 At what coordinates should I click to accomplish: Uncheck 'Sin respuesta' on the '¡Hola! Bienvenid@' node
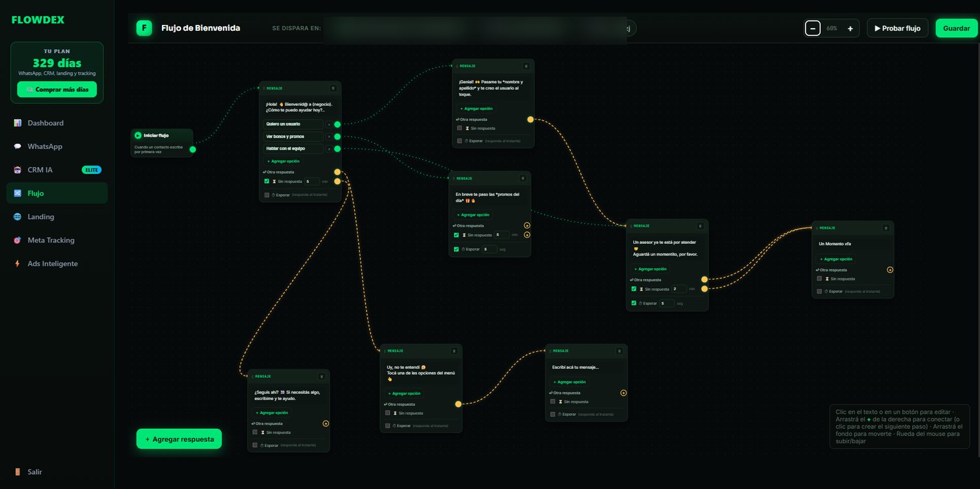coord(267,181)
